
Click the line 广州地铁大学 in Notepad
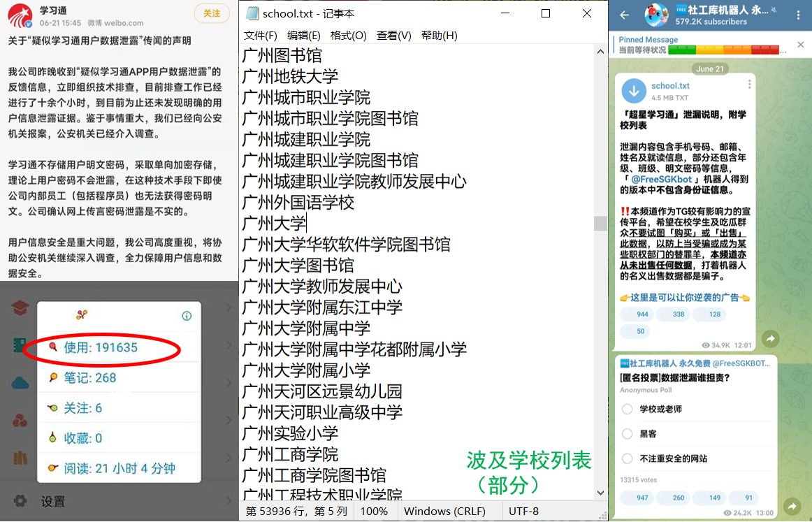point(290,77)
